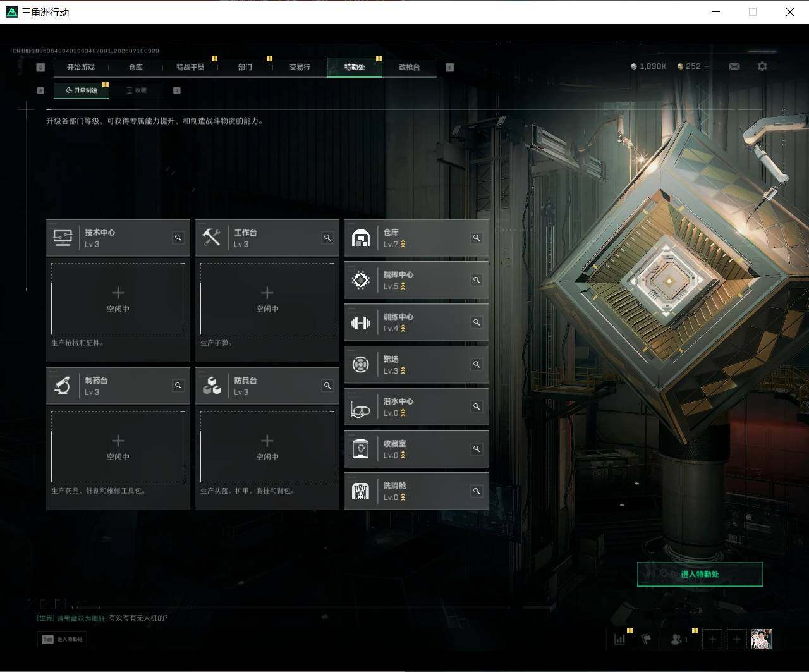
Task: Switch to the 仓库 top tab
Action: [x=136, y=67]
